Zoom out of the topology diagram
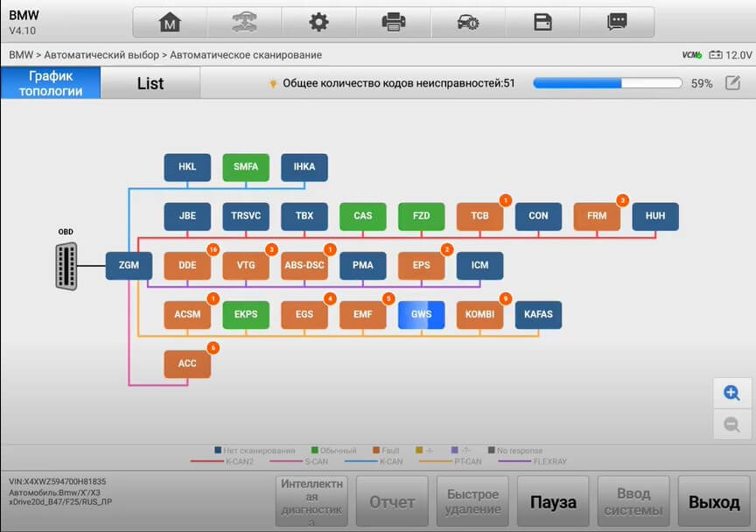The height and width of the screenshot is (532, 756). 731,424
